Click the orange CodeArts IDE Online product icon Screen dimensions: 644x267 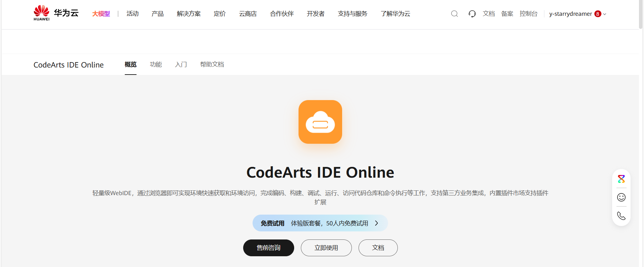320,122
